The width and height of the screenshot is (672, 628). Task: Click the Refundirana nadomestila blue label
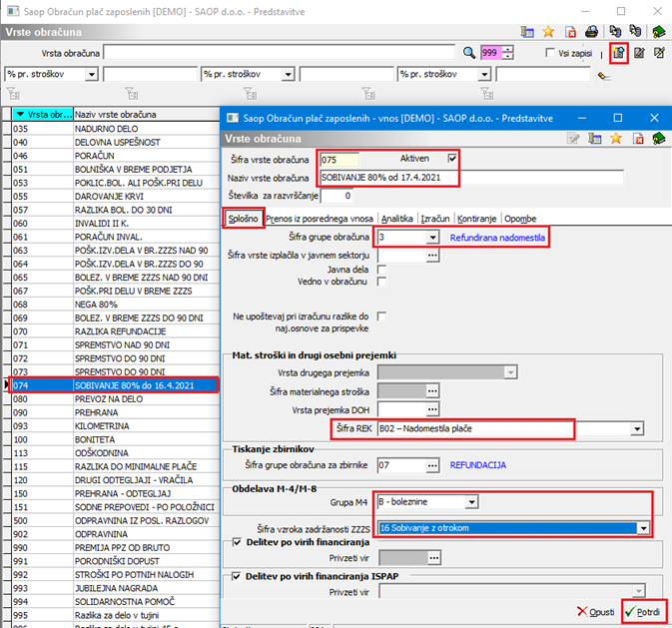pyautogui.click(x=497, y=238)
